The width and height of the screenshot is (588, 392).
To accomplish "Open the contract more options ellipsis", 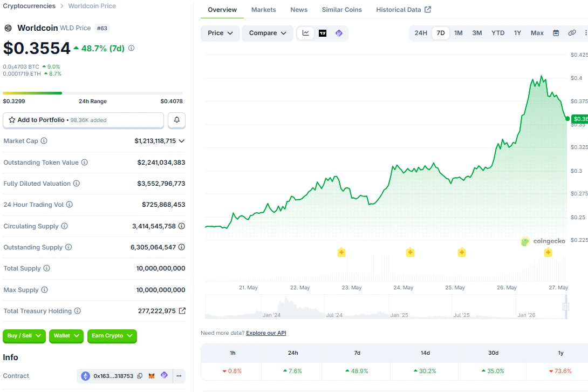I will (x=179, y=376).
